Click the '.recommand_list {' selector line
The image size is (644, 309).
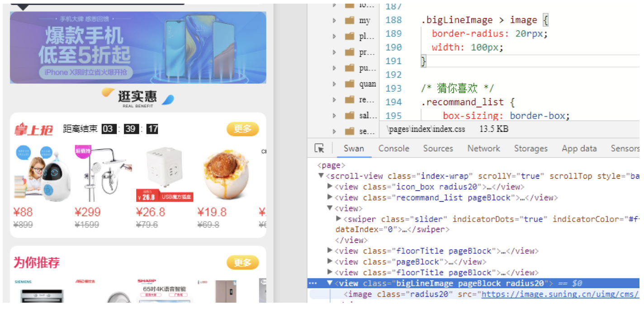pos(468,102)
